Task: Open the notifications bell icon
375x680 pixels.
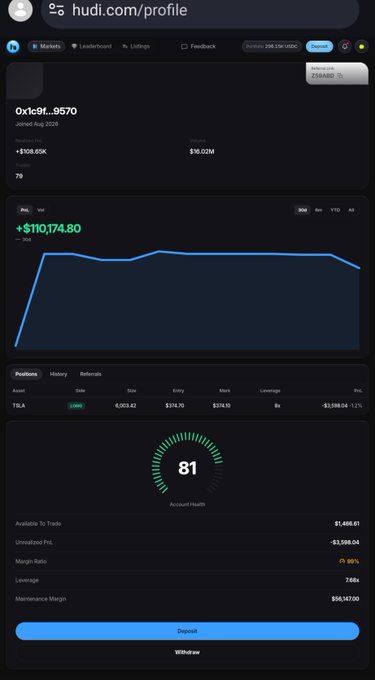Action: coord(345,46)
